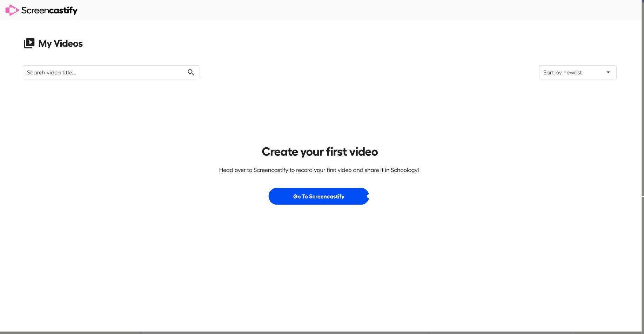This screenshot has width=644, height=334.
Task: Select the My Videos title text
Action: (x=60, y=44)
